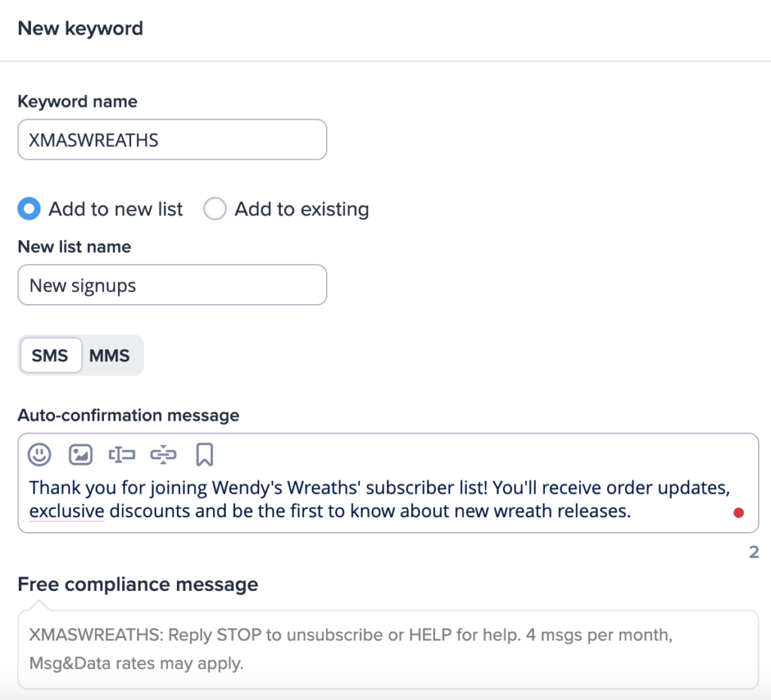Click the link chain icon

point(163,455)
